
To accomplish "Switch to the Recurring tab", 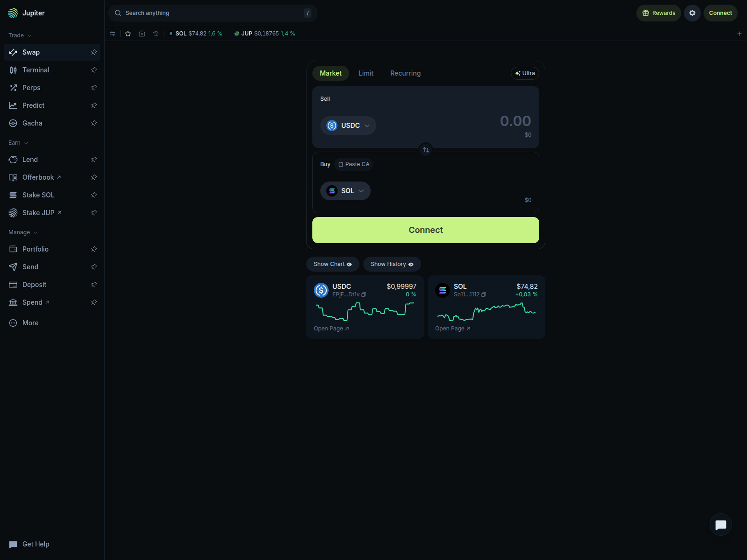I will pos(405,73).
